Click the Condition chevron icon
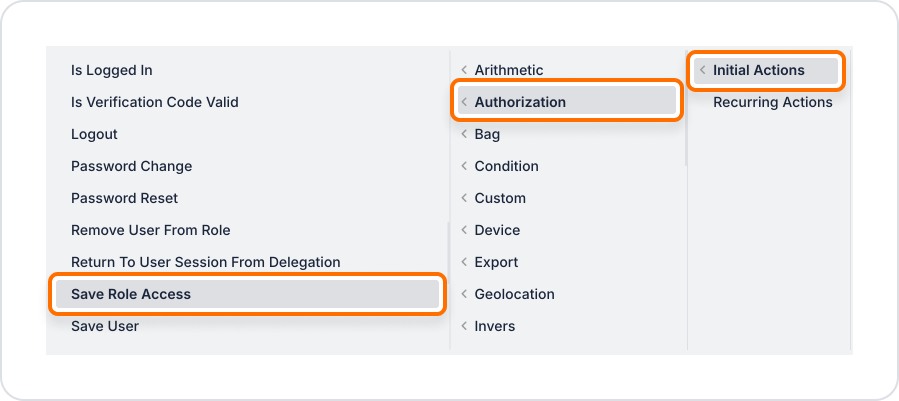Image resolution: width=899 pixels, height=401 pixels. 464,166
